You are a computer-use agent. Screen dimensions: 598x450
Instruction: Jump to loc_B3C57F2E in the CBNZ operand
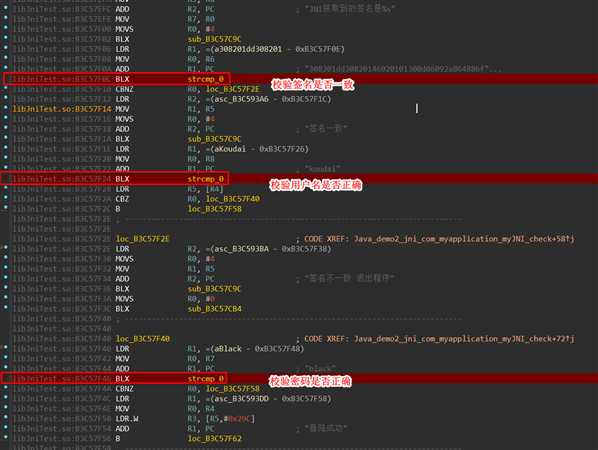(x=233, y=89)
